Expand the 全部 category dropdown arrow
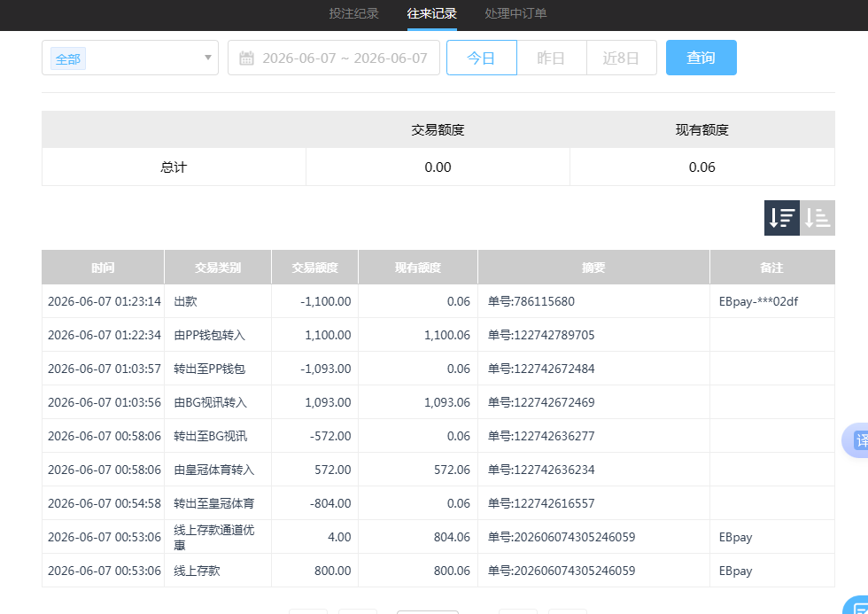 tap(208, 58)
